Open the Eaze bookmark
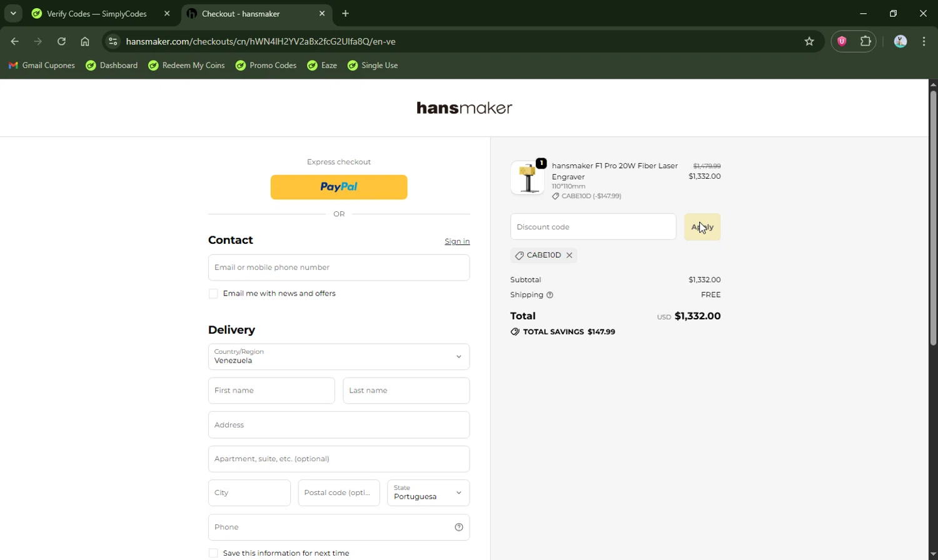The image size is (938, 560). tap(322, 66)
